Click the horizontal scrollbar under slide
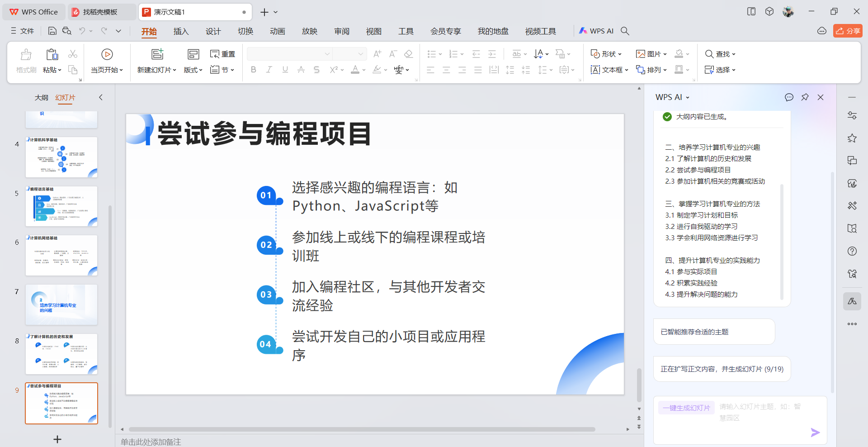The height and width of the screenshot is (447, 868). (x=362, y=429)
